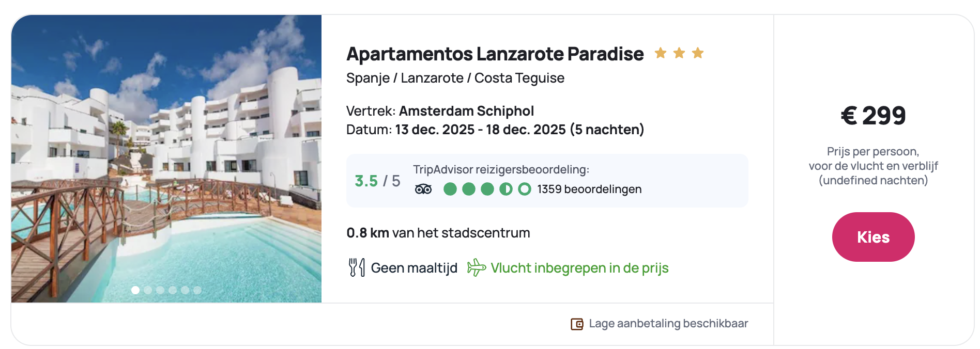Click the empty green TripAdvisor rating circle
Image resolution: width=980 pixels, height=349 pixels.
(x=524, y=189)
